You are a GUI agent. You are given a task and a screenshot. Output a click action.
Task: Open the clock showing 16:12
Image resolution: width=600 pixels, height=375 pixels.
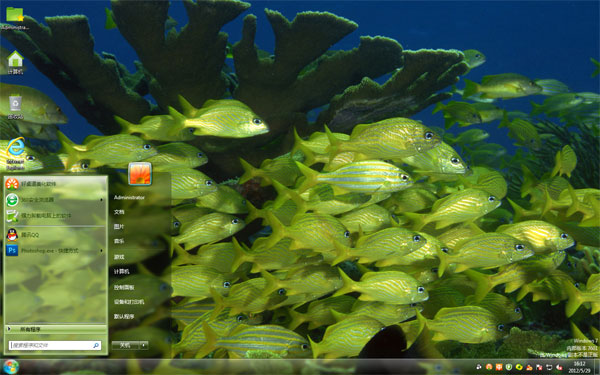click(x=579, y=367)
